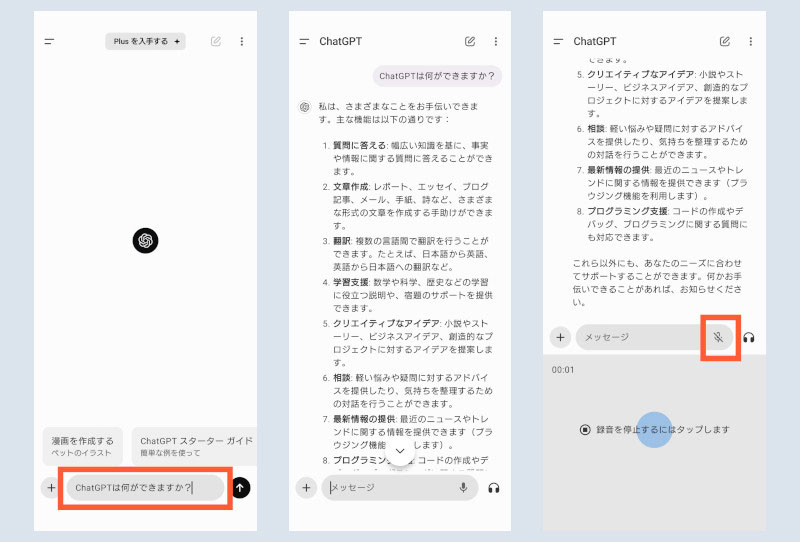Select 漫画を作成する suggestion card

83,446
